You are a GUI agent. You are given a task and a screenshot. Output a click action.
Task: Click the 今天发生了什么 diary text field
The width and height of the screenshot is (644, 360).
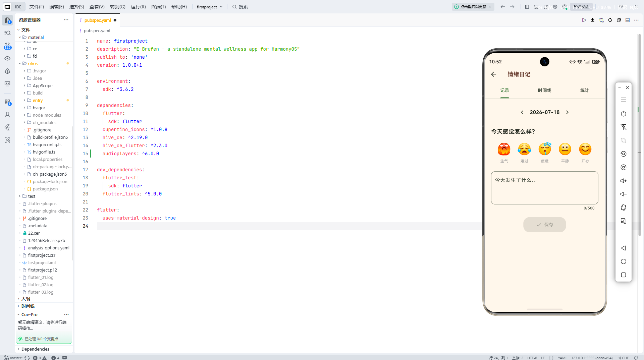tap(545, 188)
